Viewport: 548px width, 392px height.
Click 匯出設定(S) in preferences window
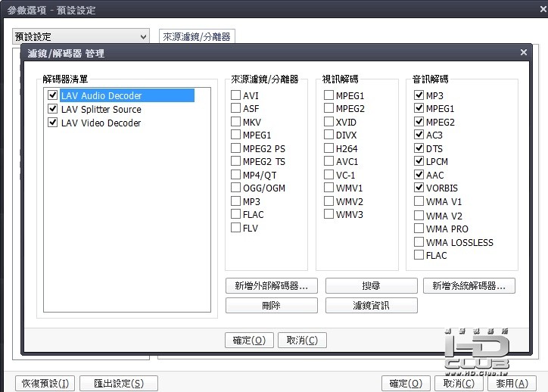pyautogui.click(x=119, y=383)
